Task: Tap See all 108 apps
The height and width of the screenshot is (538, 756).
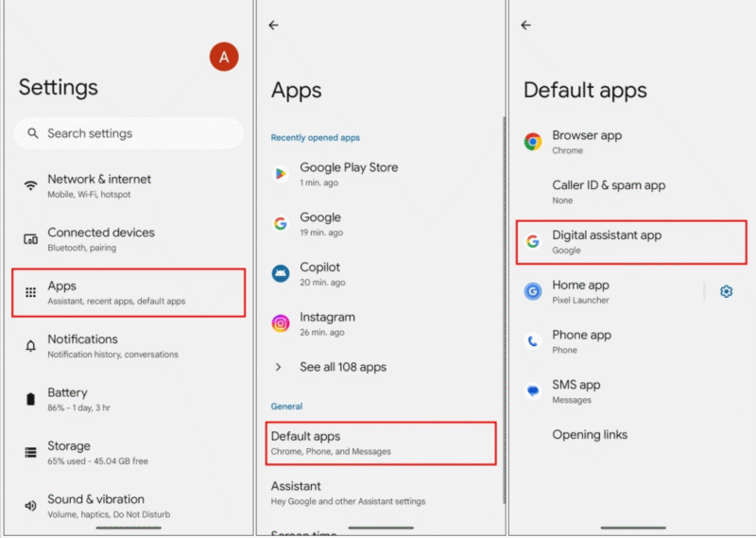Action: point(381,367)
